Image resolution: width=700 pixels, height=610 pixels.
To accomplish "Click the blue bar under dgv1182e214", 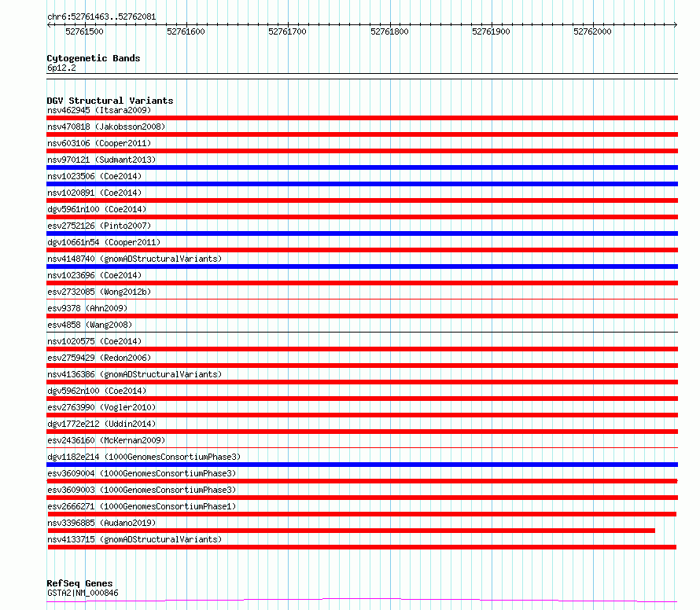I will pos(362,465).
